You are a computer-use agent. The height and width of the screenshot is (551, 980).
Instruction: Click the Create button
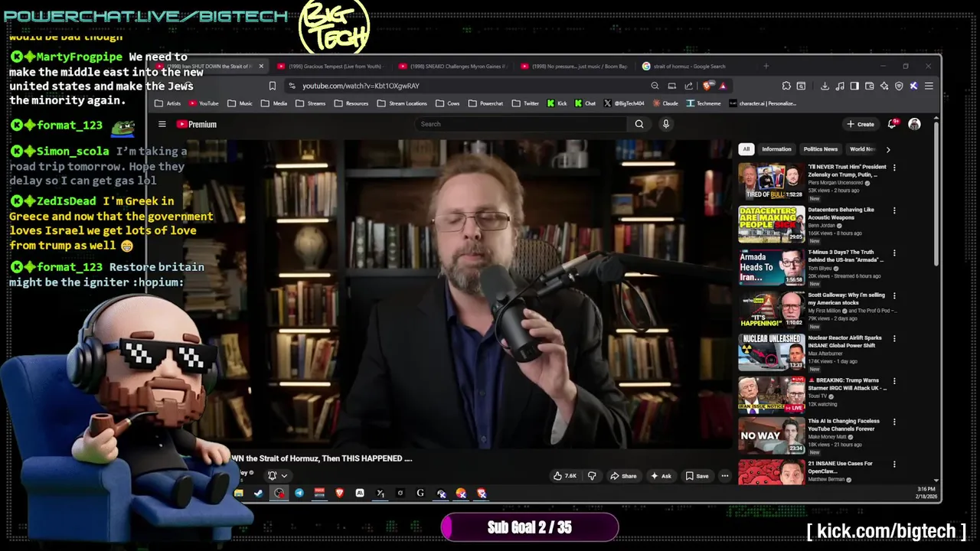coord(861,124)
